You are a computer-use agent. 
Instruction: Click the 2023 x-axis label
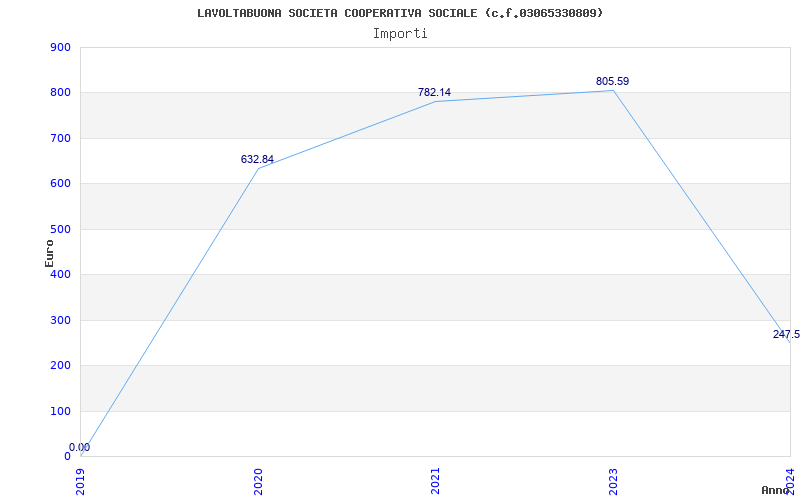click(613, 481)
